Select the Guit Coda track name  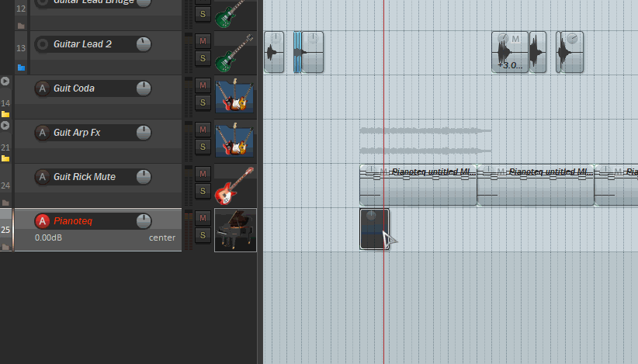pyautogui.click(x=74, y=88)
